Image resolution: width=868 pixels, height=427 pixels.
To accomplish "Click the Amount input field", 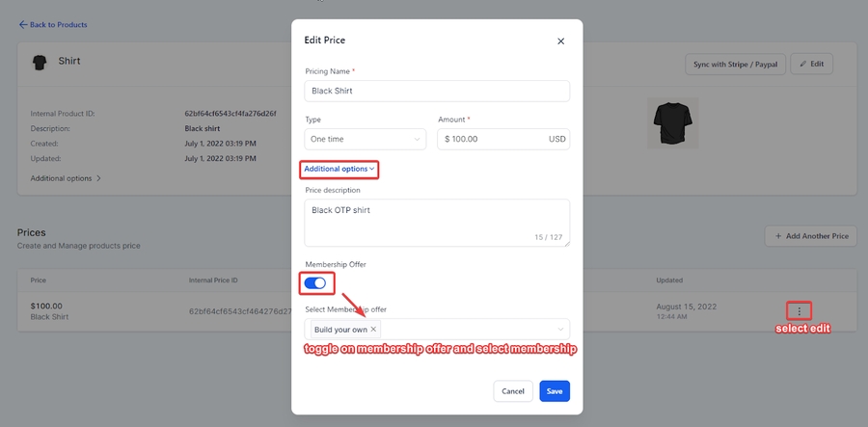I will (x=494, y=139).
